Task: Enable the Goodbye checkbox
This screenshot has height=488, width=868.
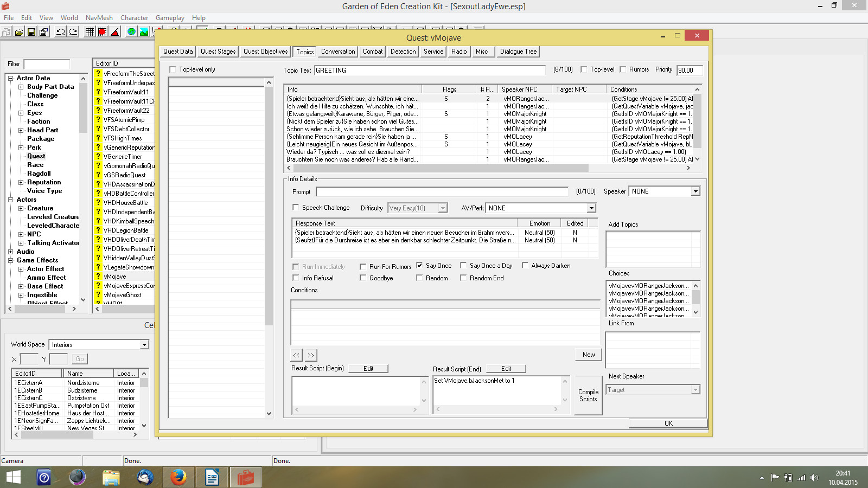Action: point(363,278)
